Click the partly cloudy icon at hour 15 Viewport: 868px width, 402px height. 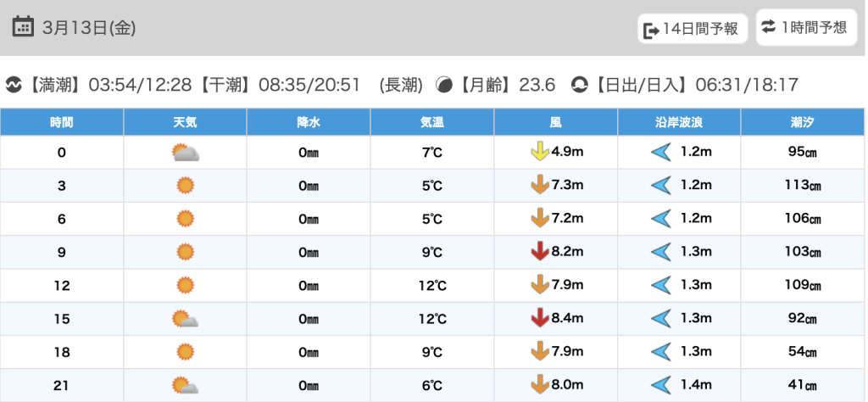click(185, 319)
